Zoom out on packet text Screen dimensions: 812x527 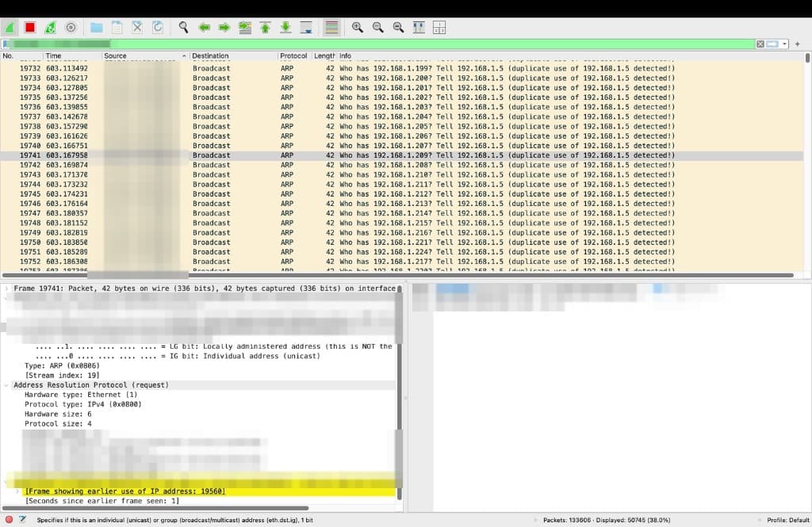click(x=378, y=28)
